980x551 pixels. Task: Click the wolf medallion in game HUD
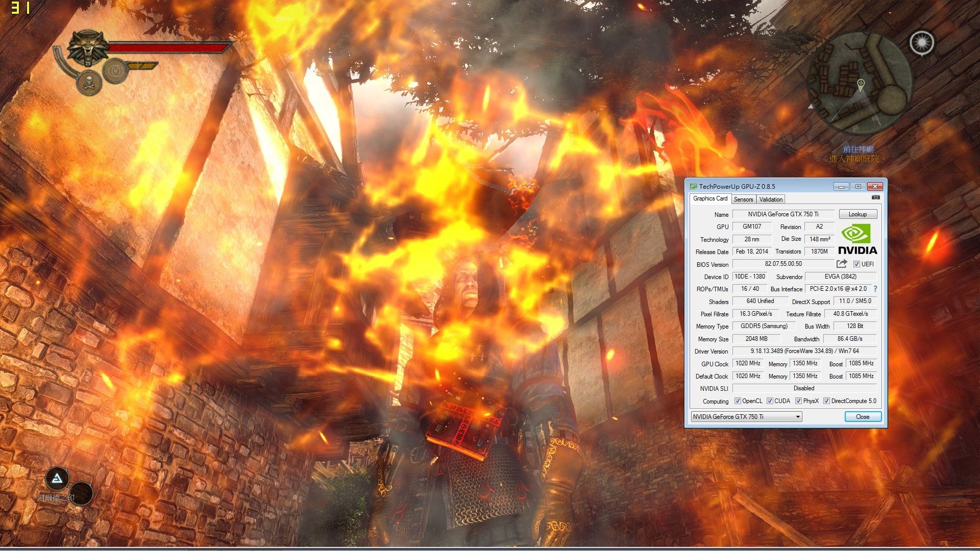[x=88, y=47]
